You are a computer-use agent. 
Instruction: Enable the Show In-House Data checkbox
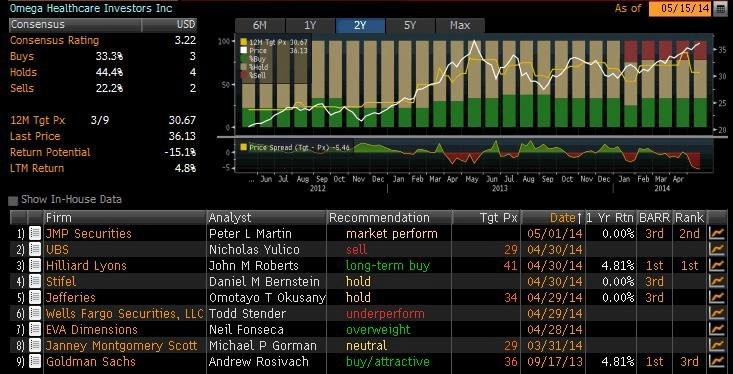[x=13, y=201]
